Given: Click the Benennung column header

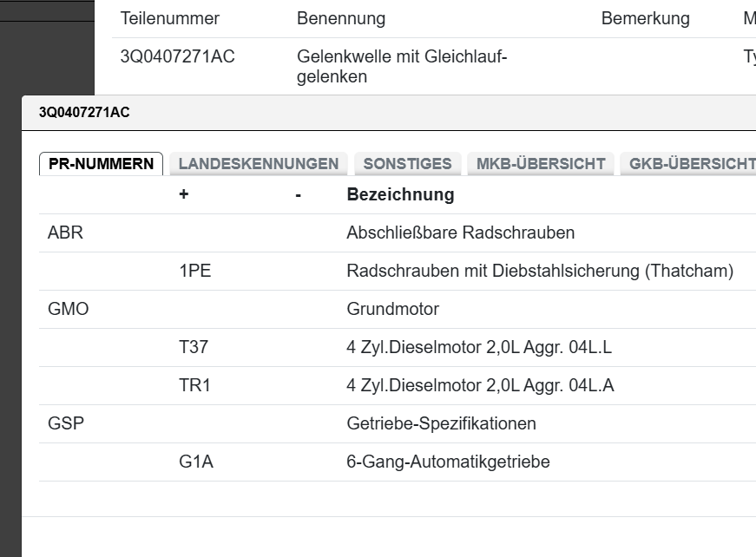Looking at the screenshot, I should 341,18.
